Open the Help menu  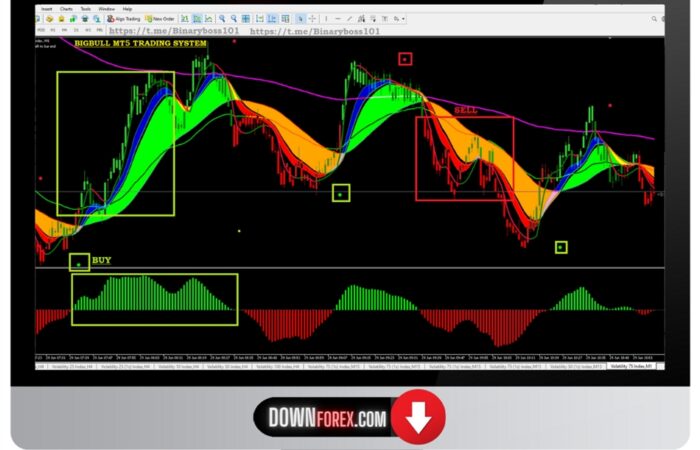(127, 9)
